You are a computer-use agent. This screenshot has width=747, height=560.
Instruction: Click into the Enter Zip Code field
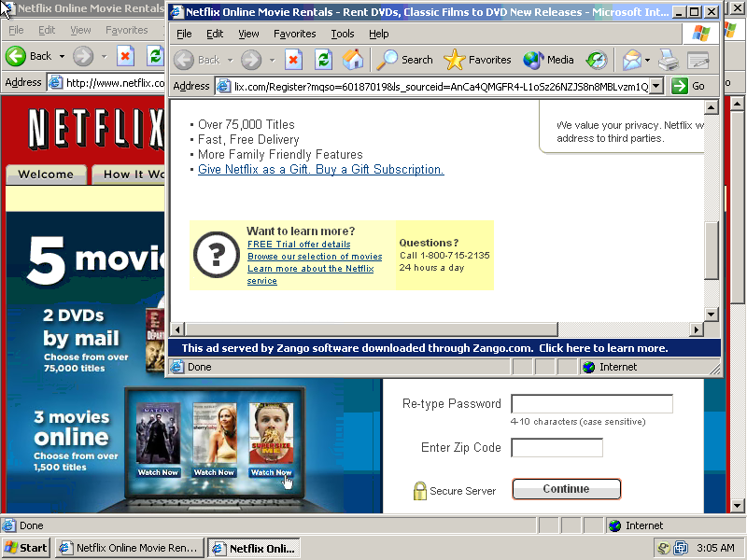coord(557,448)
